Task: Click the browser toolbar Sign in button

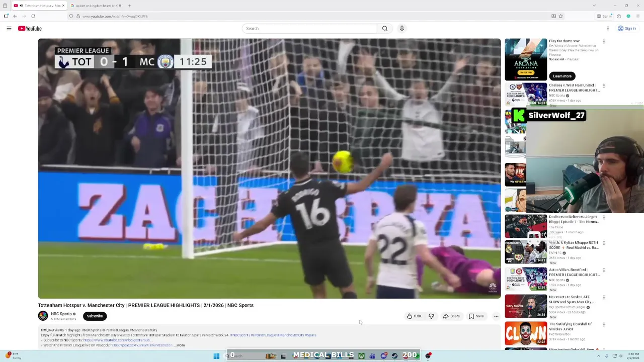Action: pyautogui.click(x=605, y=16)
